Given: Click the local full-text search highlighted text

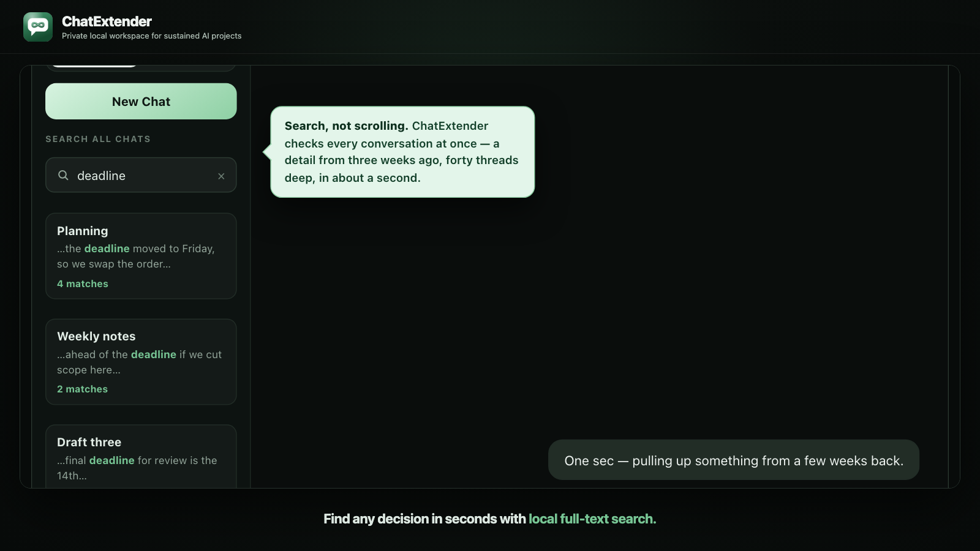Looking at the screenshot, I should coord(592,519).
